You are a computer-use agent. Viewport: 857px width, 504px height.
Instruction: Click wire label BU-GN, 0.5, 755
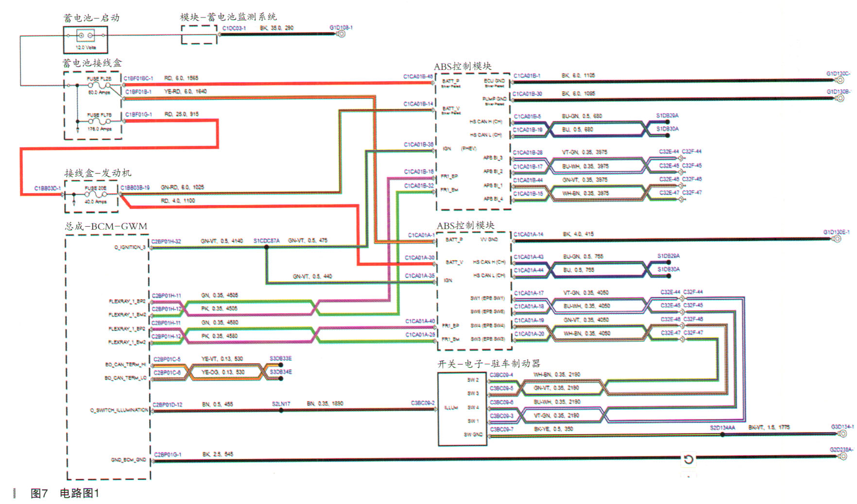click(x=583, y=256)
